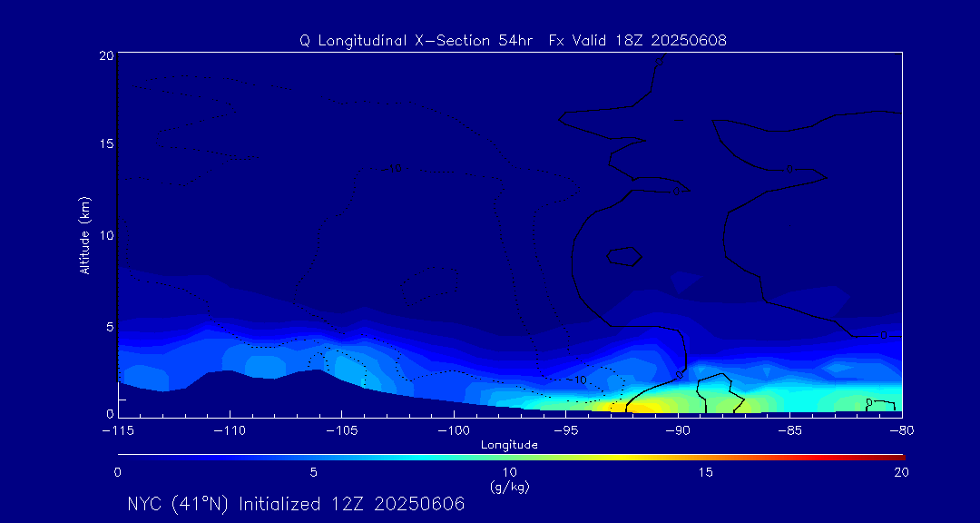Click the "-100" longitude tick label
This screenshot has width=980, height=523.
pos(454,431)
